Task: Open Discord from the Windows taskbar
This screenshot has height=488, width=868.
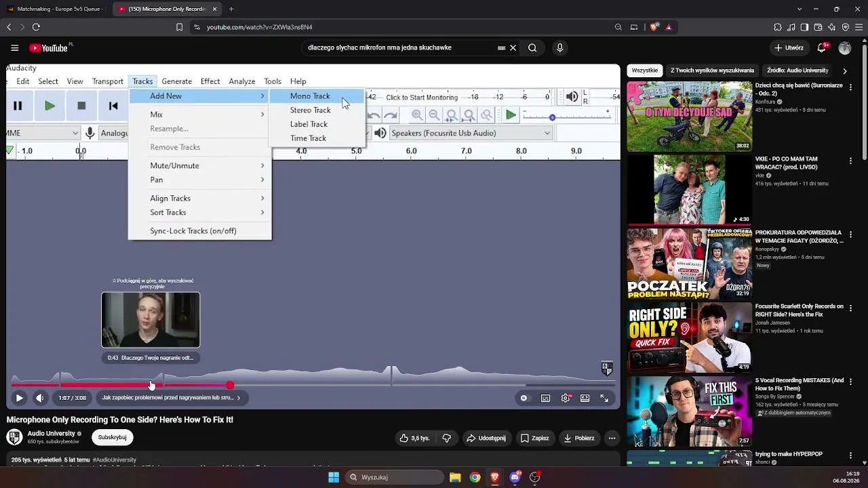Action: pos(515,477)
